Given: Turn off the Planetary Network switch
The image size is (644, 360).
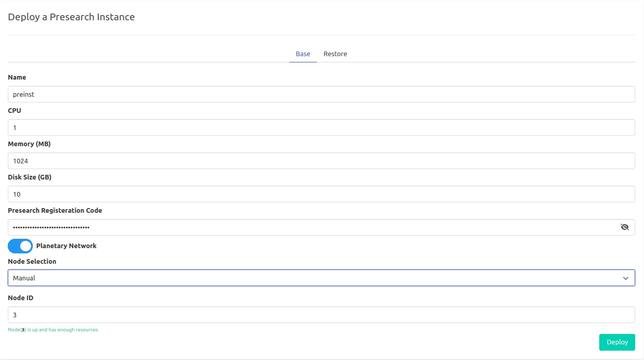Looking at the screenshot, I should 20,246.
